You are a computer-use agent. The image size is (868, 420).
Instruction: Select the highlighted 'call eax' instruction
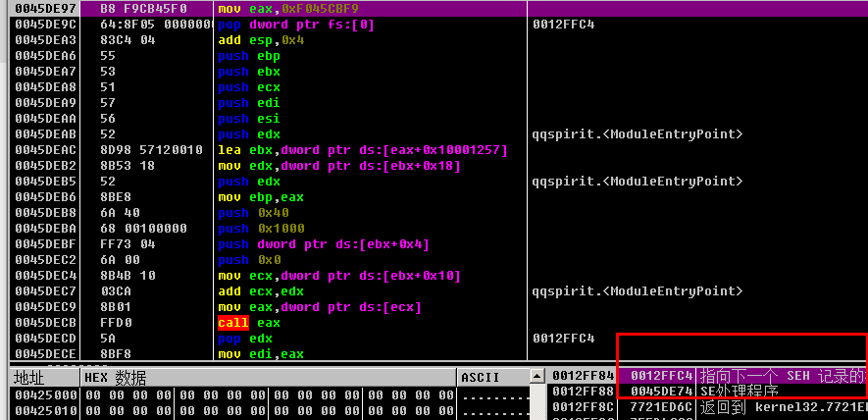pos(249,323)
